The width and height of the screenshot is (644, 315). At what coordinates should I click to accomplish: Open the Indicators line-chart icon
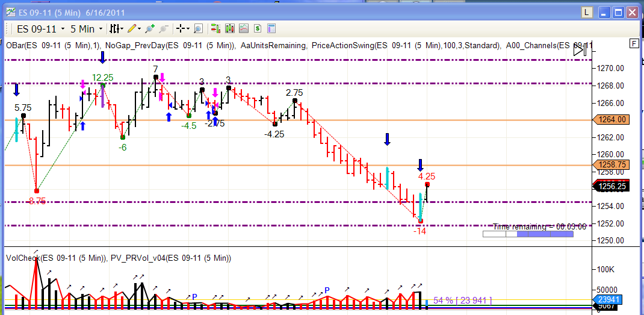(x=244, y=28)
